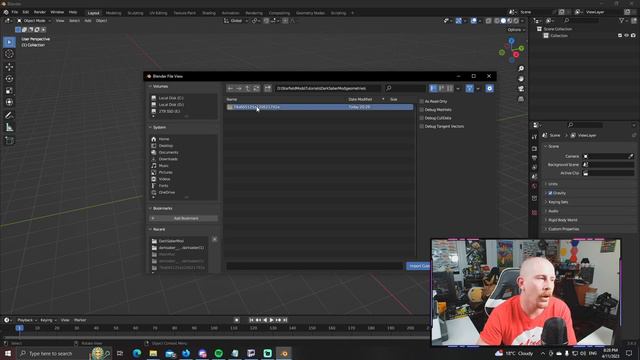The image size is (640, 360).
Task: Open the Render properties tab icon
Action: [534, 149]
